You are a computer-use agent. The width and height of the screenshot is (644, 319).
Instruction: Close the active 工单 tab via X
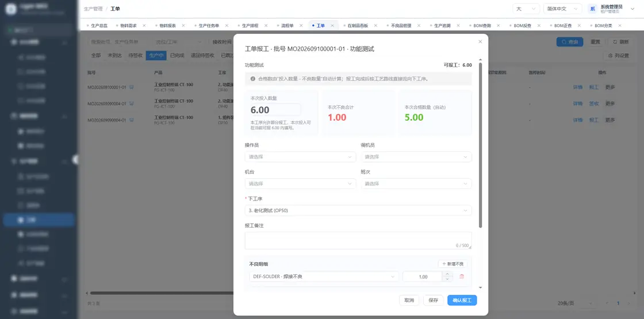(332, 25)
